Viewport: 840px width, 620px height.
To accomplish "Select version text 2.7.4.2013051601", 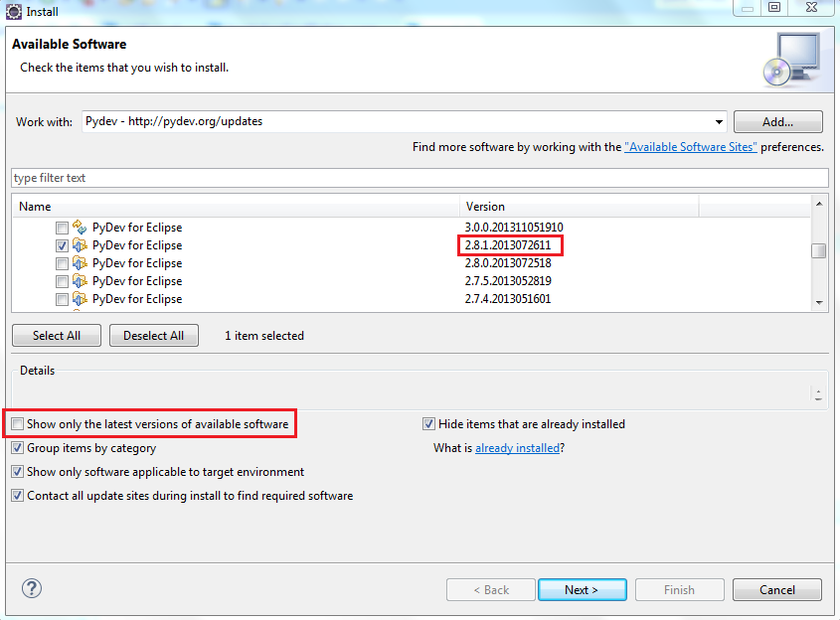I will [x=507, y=299].
